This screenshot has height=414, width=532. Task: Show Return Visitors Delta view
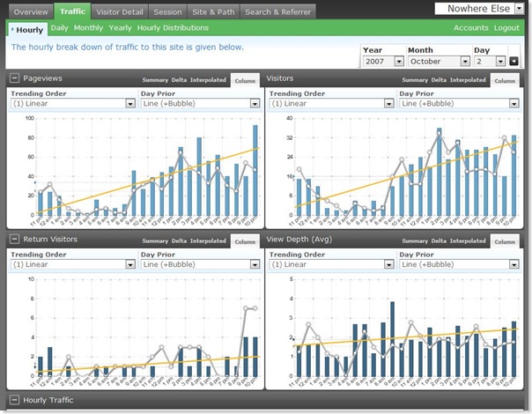pyautogui.click(x=179, y=241)
